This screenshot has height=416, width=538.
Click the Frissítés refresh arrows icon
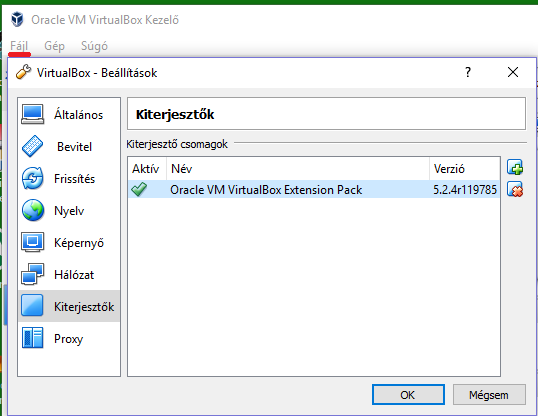(x=33, y=178)
